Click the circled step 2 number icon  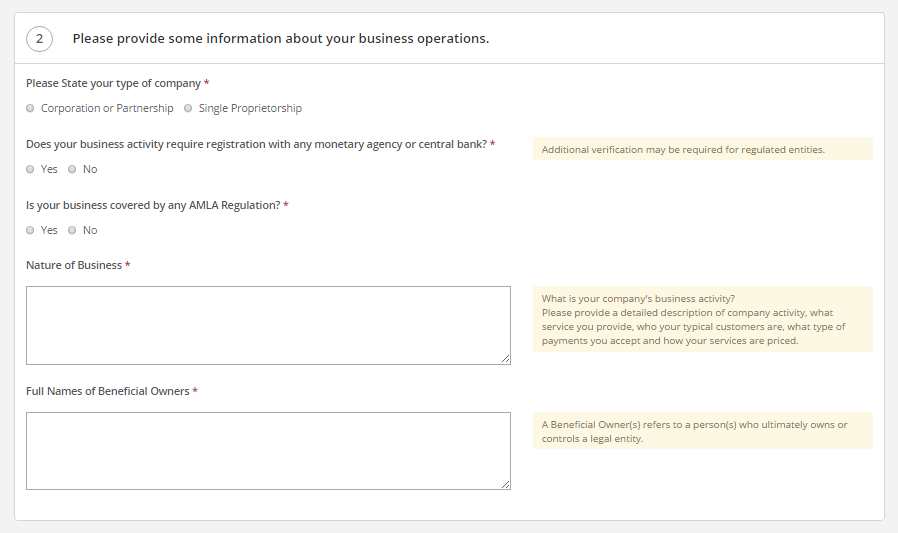coord(40,38)
